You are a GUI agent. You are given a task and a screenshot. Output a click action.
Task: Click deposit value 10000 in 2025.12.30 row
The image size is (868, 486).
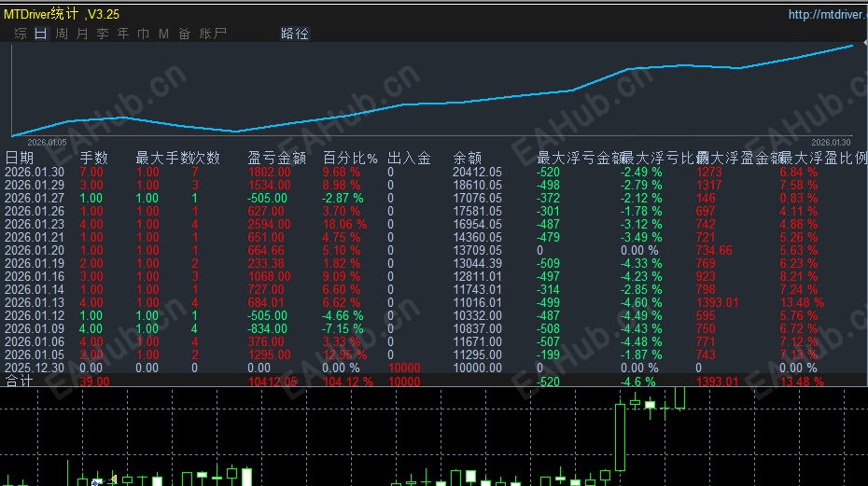404,368
